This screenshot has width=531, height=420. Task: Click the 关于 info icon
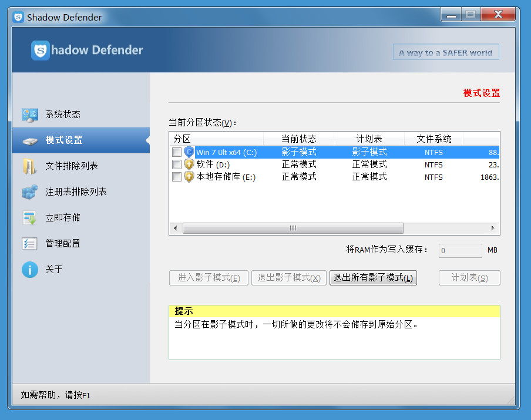point(30,270)
